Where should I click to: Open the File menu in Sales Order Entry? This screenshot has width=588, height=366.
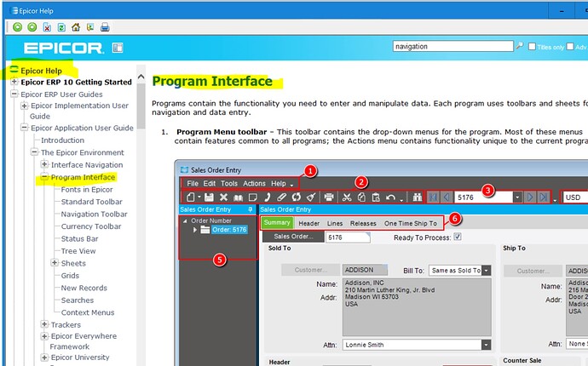[193, 184]
